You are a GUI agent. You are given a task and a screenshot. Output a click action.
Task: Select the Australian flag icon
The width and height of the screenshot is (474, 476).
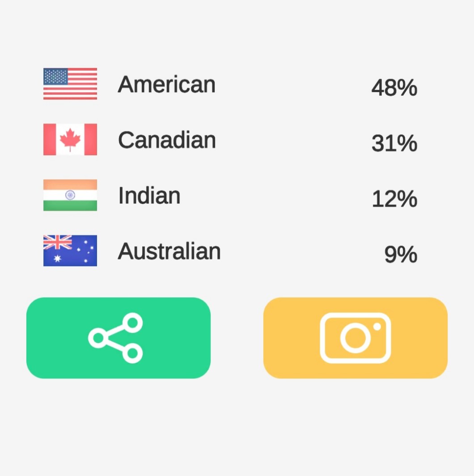coord(70,251)
